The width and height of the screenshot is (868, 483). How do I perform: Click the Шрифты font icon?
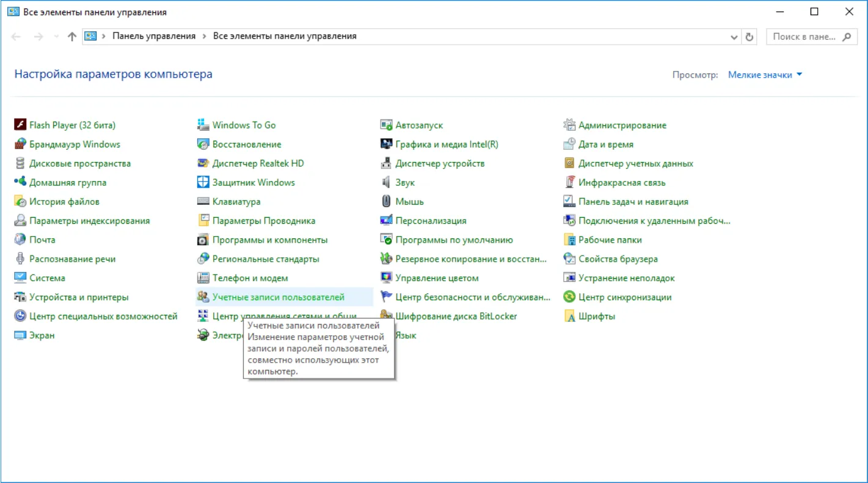coord(569,316)
